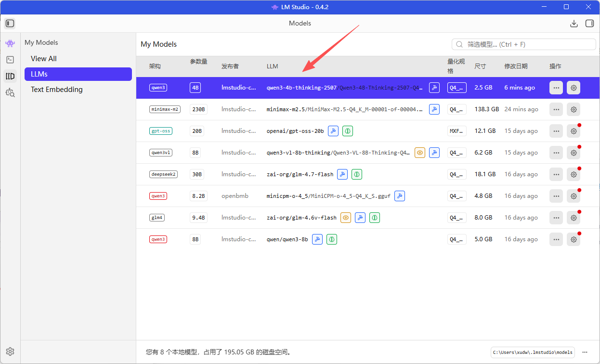Open settings gear for qwen3-vl-8b-thinking
This screenshot has width=600, height=364.
point(574,153)
